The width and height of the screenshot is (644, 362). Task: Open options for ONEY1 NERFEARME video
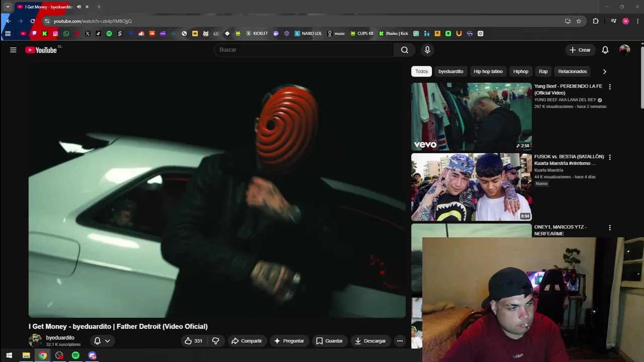click(x=610, y=228)
